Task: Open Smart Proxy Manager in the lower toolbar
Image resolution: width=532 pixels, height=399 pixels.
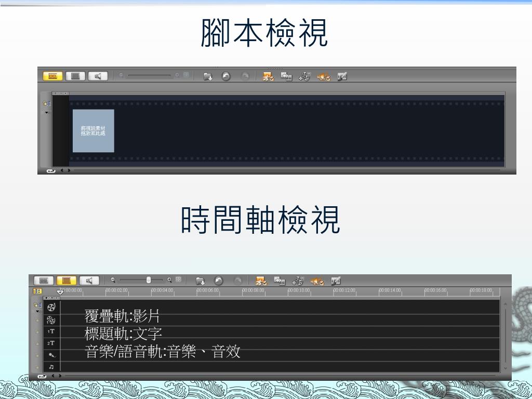Action: 261,281
